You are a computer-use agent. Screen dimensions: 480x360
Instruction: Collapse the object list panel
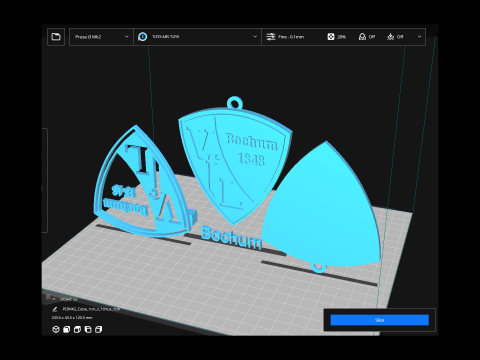(54, 299)
